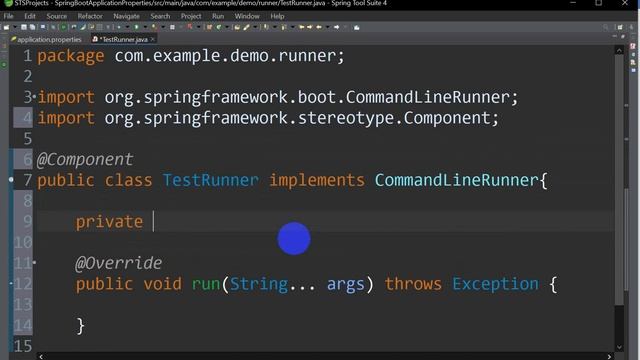
Task: Click the green icon in left side trim
Action: point(4,64)
